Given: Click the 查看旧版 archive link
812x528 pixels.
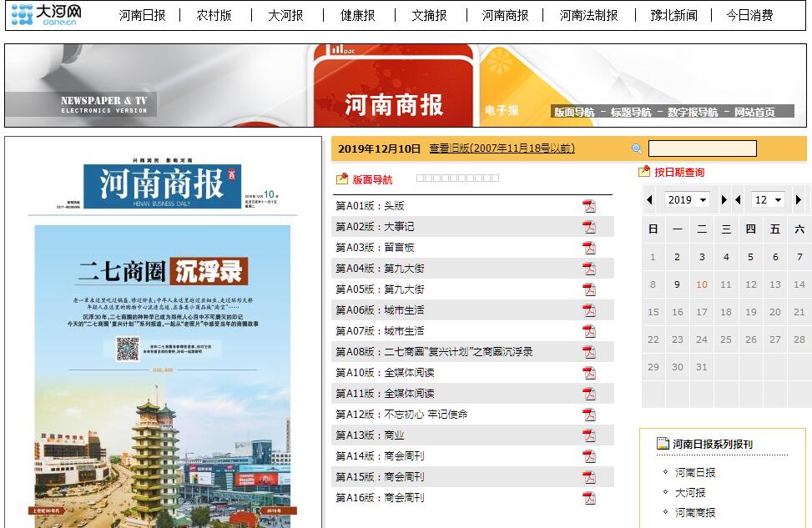Looking at the screenshot, I should pos(502,148).
